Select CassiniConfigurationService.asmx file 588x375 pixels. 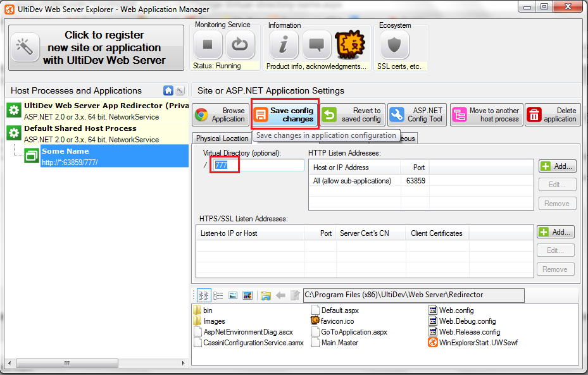click(x=249, y=342)
